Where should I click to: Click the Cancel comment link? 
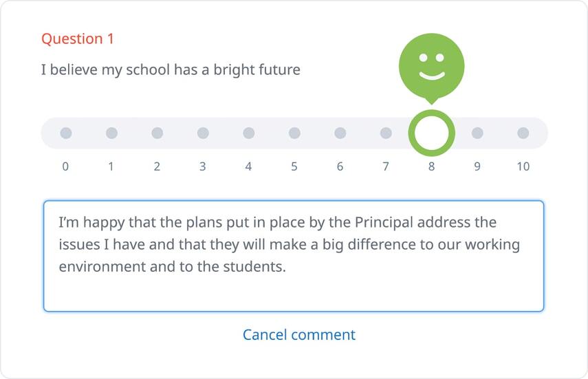(299, 335)
